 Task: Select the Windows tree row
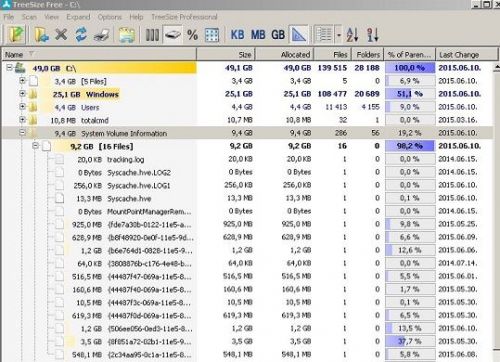click(248, 94)
